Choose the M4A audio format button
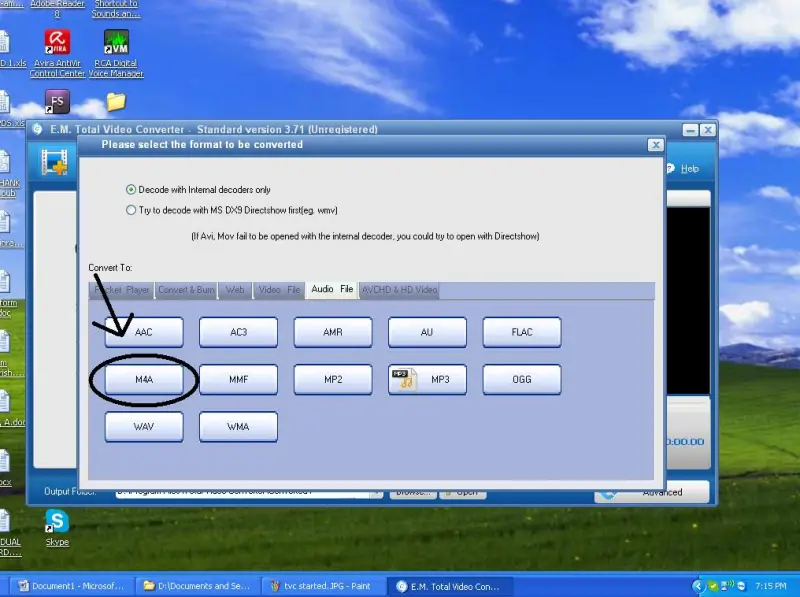This screenshot has width=800, height=597. 144,380
